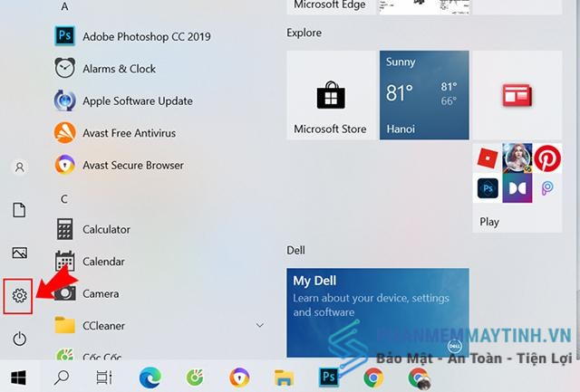Open the CCleaner folder entry
The image size is (580, 392).
[90, 326]
